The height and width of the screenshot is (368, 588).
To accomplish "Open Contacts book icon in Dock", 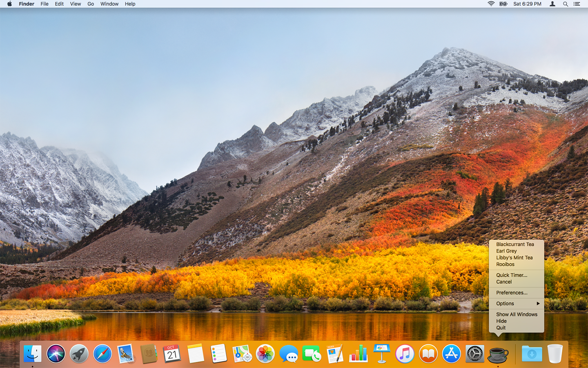I will (149, 354).
